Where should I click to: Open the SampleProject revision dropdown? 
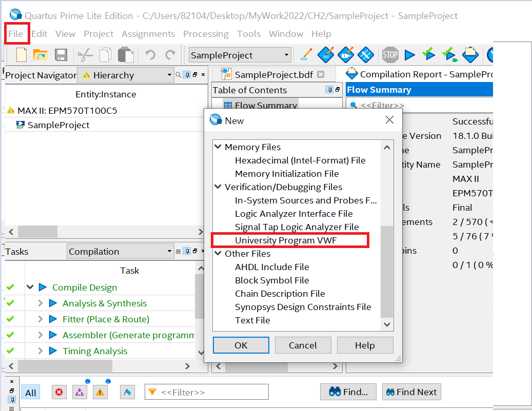(x=240, y=55)
